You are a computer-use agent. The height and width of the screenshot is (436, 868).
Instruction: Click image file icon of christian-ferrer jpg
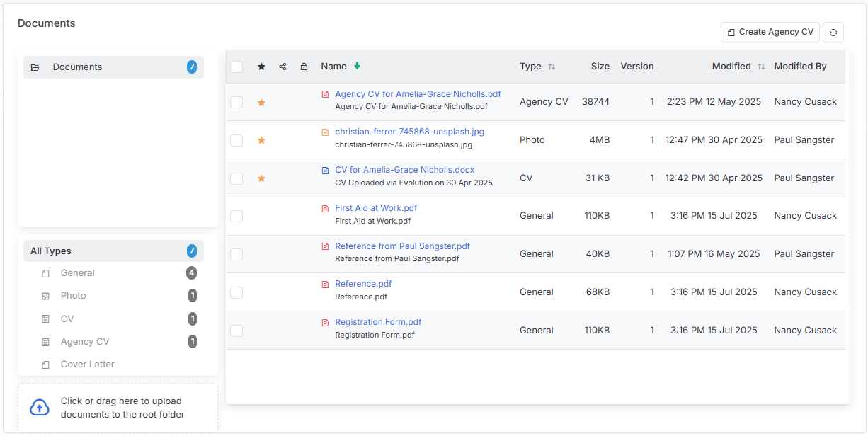325,132
